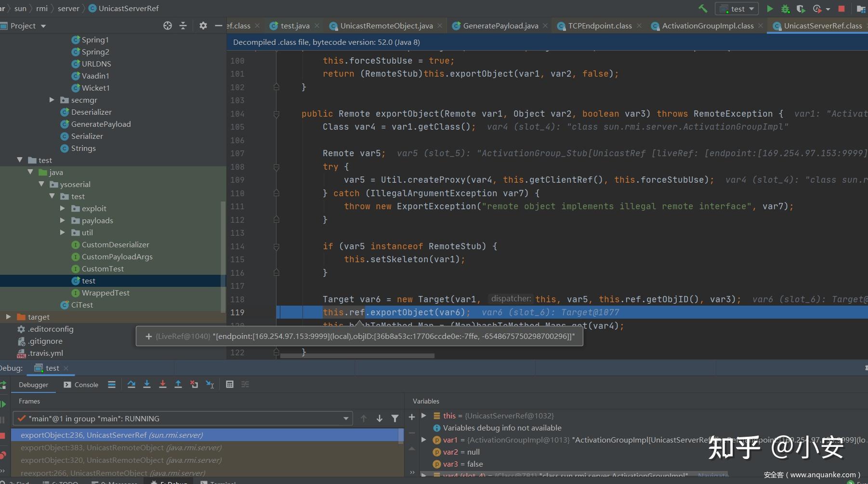
Task: Click the horizontal scrollbar in the editor
Action: (x=357, y=356)
